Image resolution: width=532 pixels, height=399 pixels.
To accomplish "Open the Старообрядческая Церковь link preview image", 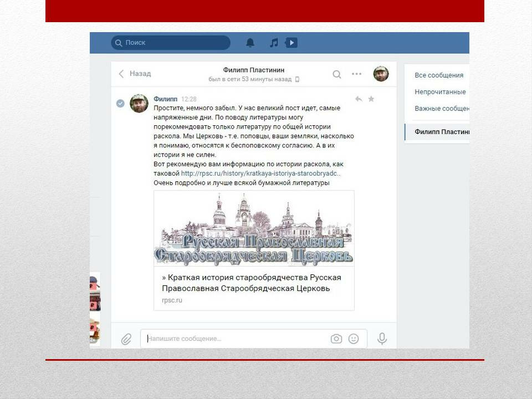I will 254,229.
